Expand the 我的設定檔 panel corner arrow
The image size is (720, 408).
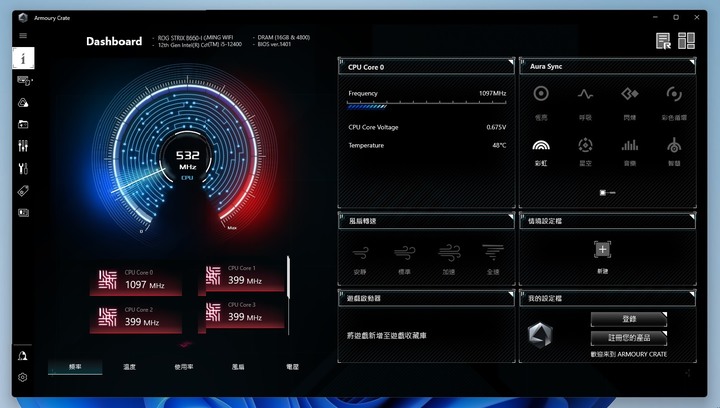[692, 294]
